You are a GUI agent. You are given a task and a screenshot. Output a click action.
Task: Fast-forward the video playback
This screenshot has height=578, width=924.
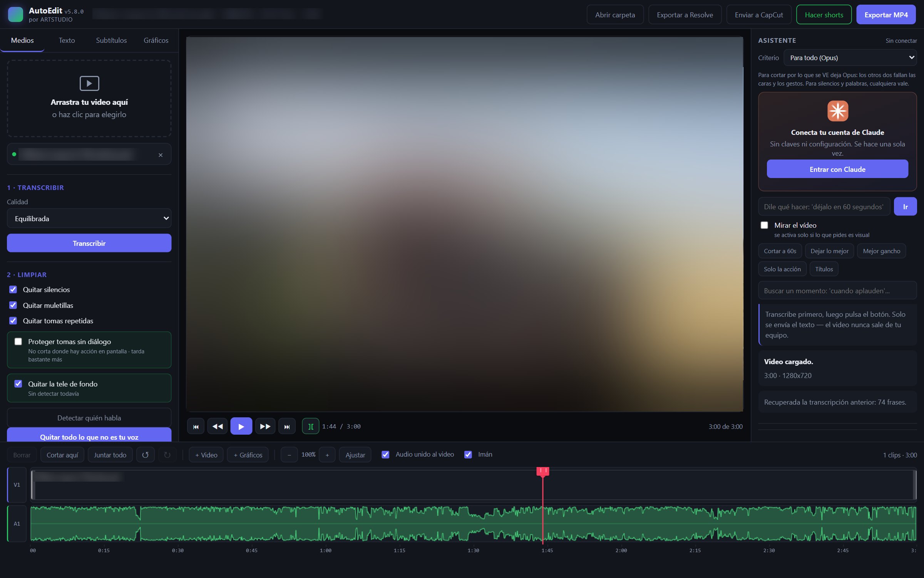click(x=265, y=426)
